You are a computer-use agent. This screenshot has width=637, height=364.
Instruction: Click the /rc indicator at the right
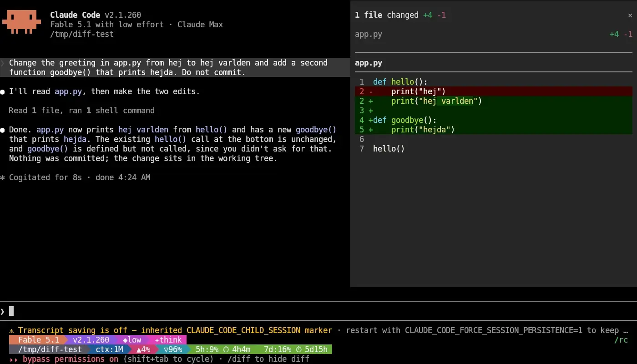tap(621, 340)
